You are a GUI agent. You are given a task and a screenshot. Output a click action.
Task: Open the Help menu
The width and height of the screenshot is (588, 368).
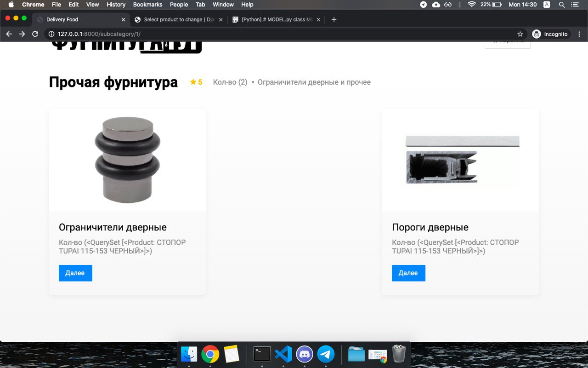point(247,5)
